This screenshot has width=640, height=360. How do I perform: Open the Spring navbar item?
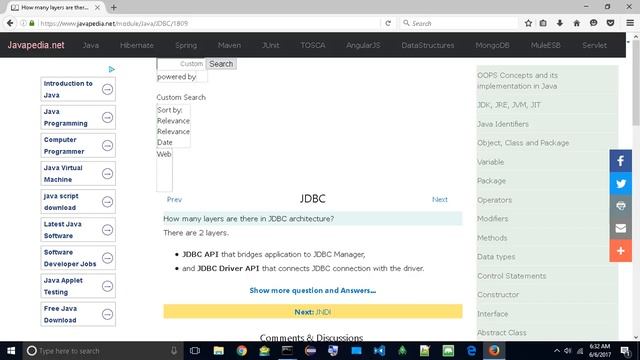(186, 45)
